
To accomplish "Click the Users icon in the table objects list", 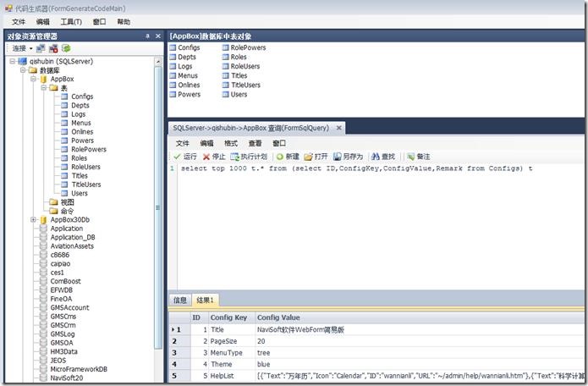I will pos(225,95).
